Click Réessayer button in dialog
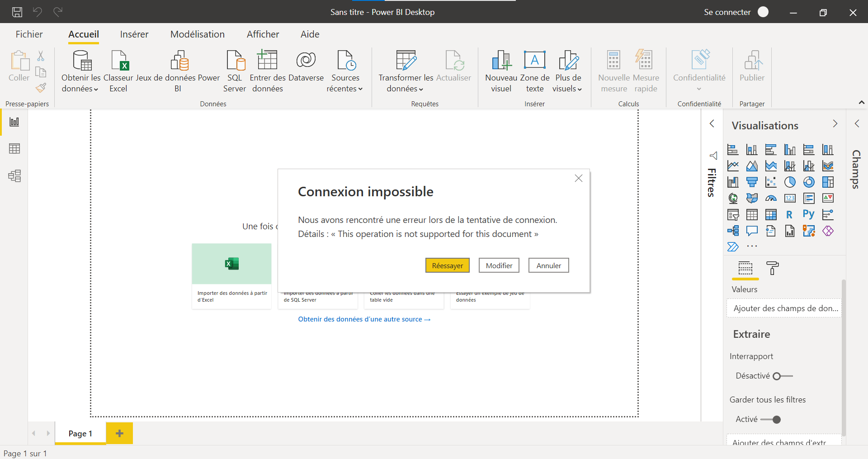 448,265
